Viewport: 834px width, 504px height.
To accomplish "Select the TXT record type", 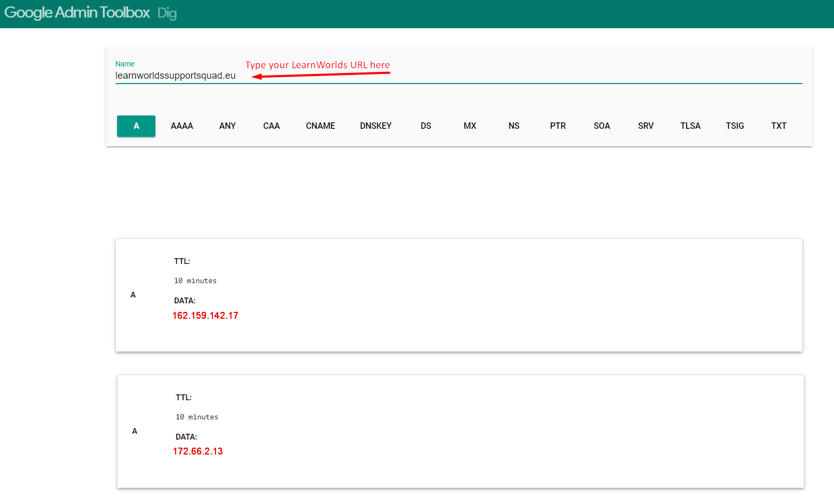I will pyautogui.click(x=779, y=126).
